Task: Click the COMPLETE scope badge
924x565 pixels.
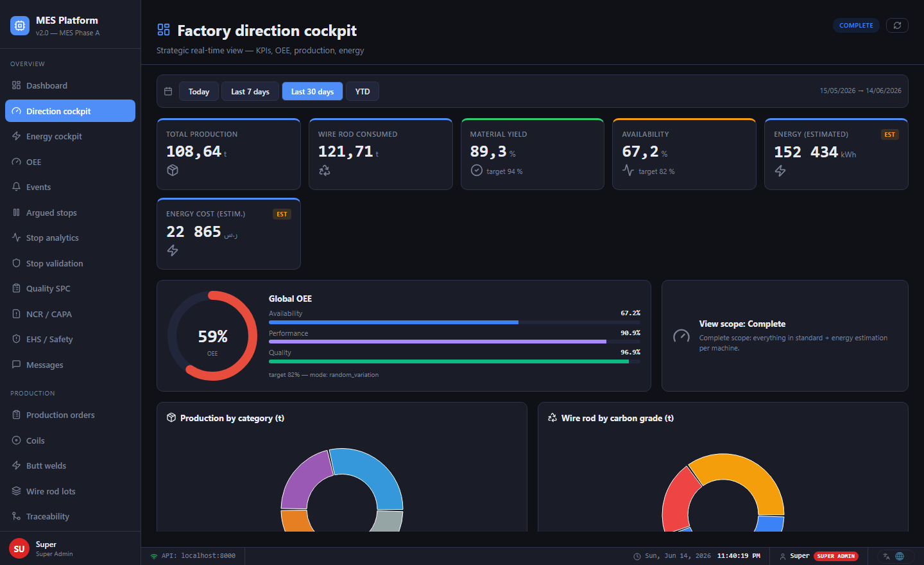Action: [x=856, y=25]
